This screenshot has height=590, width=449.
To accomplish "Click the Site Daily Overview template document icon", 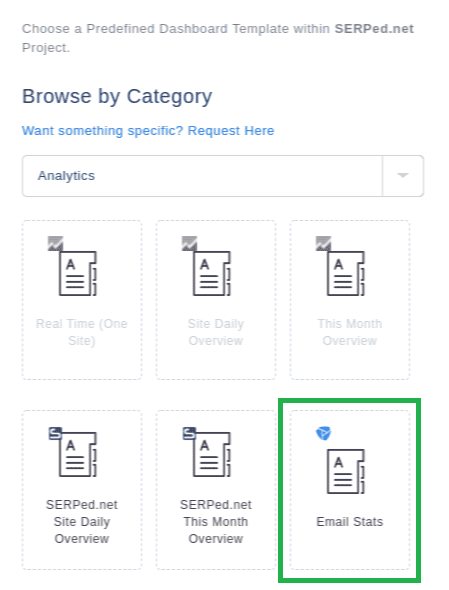I will point(212,273).
